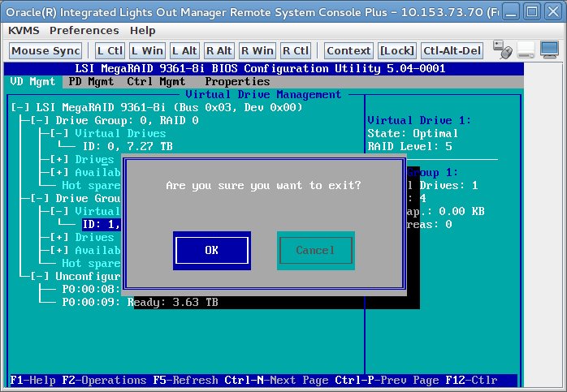Toggle the [Lock] button
This screenshot has width=567, height=392.
point(396,50)
